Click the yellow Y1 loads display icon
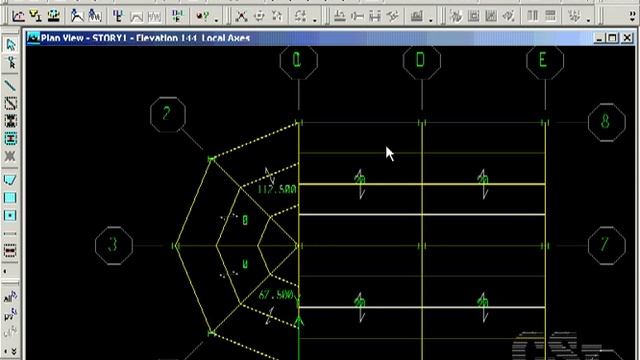This screenshot has height=360, width=640. tap(36, 16)
